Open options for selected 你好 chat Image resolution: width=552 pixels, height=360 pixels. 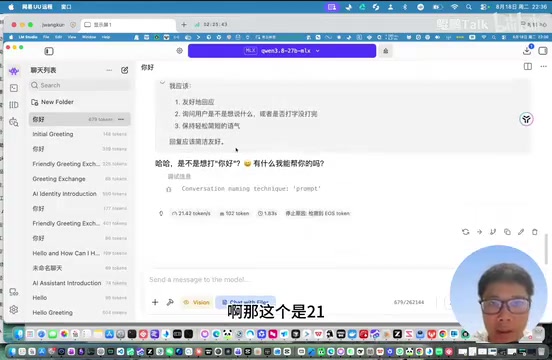[x=121, y=119]
